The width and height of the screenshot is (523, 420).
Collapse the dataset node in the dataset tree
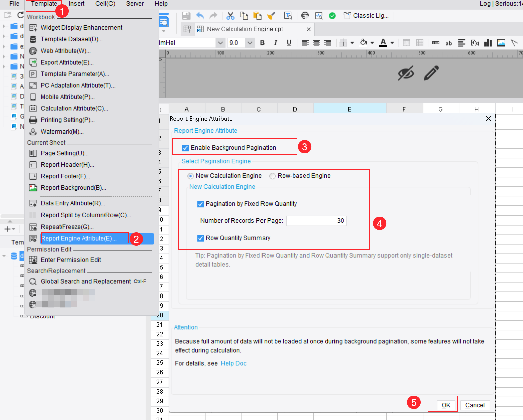point(4,256)
